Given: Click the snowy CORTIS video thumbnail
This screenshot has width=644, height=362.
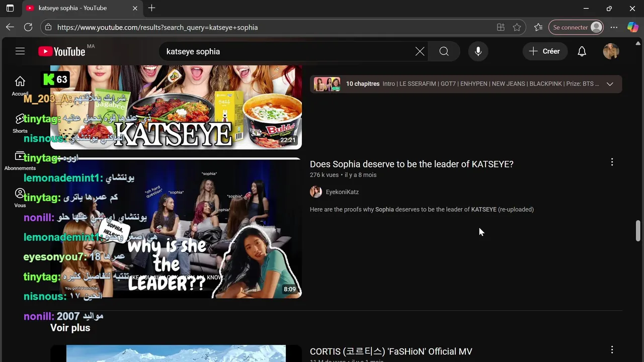Looking at the screenshot, I should pos(176,353).
